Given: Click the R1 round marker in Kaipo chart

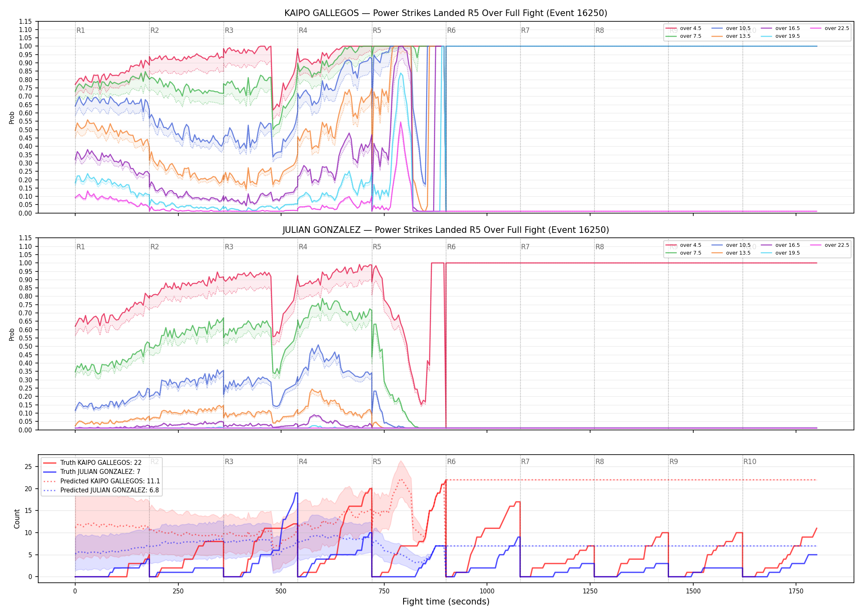Looking at the screenshot, I should coord(81,30).
